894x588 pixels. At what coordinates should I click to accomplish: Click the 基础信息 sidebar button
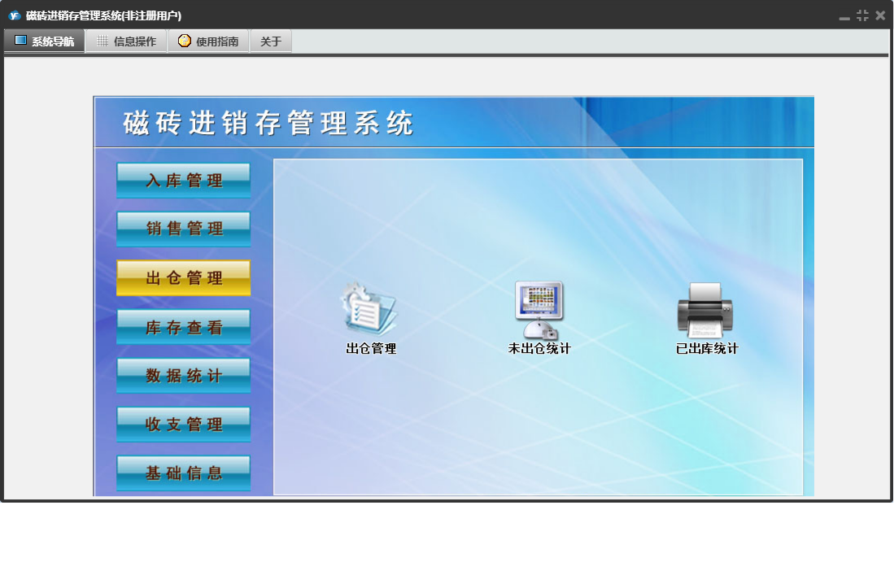[x=184, y=473]
